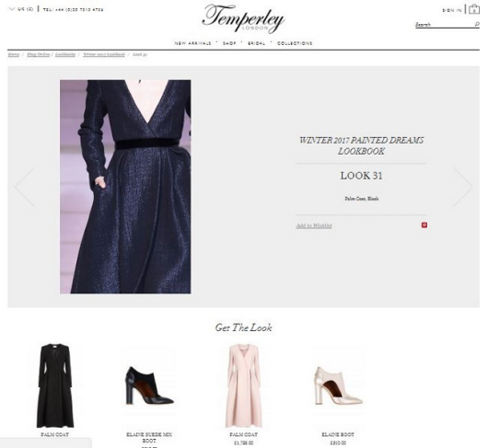
Task: Open the Bridal menu
Action: coord(257,43)
